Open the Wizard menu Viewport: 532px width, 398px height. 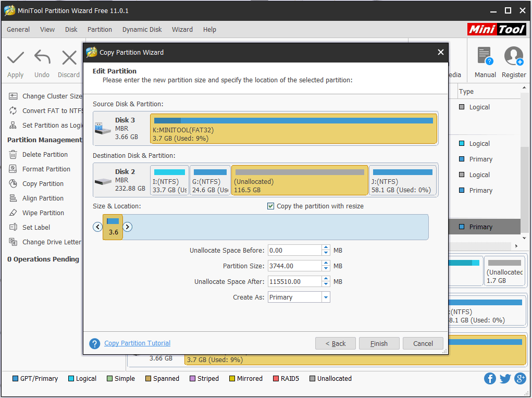click(182, 30)
